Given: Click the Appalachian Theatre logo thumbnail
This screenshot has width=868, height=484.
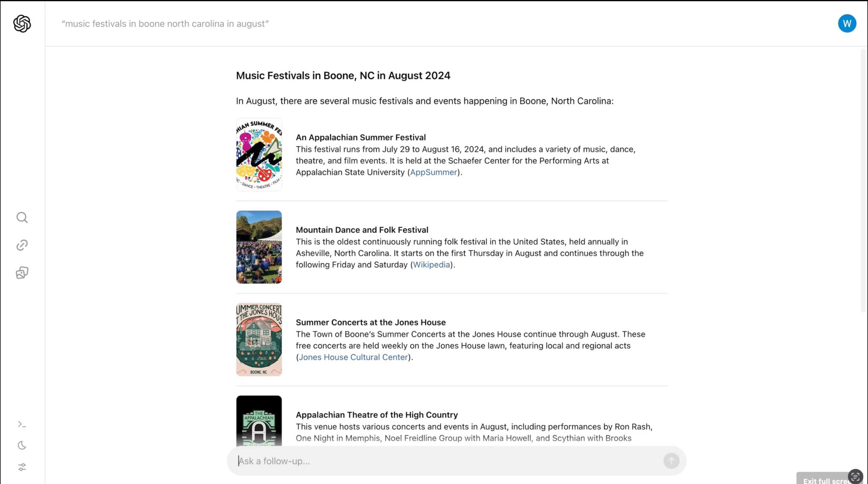Looking at the screenshot, I should [x=259, y=421].
